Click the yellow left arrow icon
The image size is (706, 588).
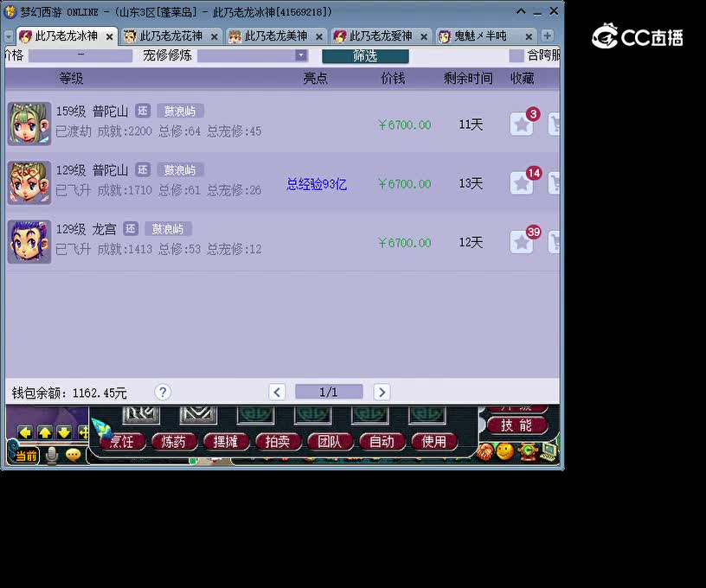click(x=25, y=432)
